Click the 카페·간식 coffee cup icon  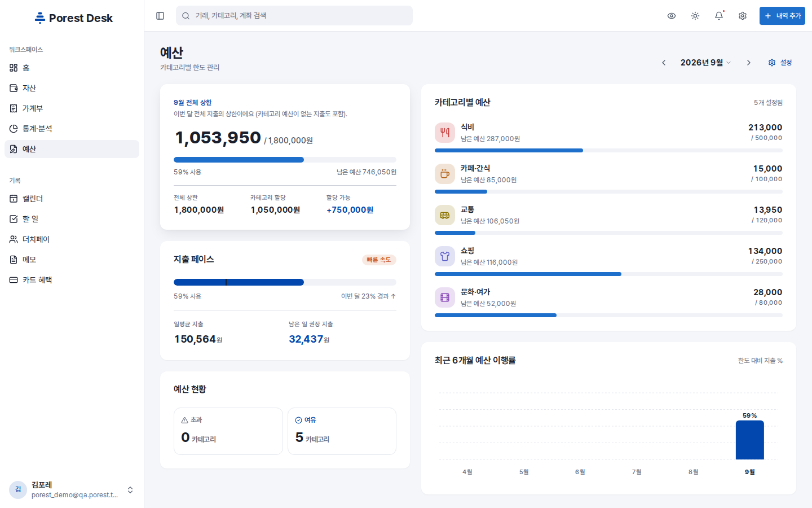click(445, 174)
